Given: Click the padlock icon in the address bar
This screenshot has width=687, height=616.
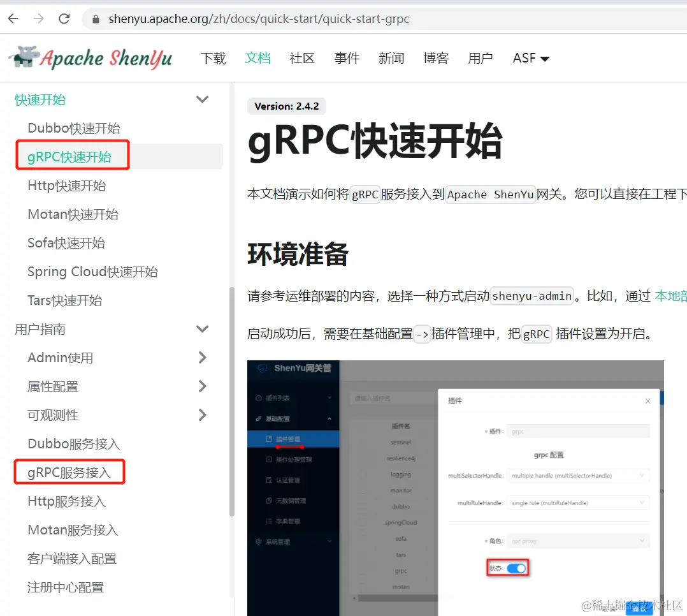Looking at the screenshot, I should click(96, 18).
